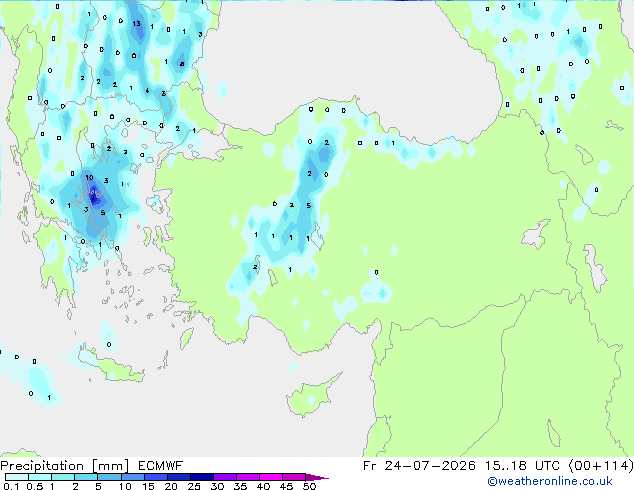The image size is (634, 490).
Task: Select the 5–10 mm legend swatch
Action: [x=110, y=477]
